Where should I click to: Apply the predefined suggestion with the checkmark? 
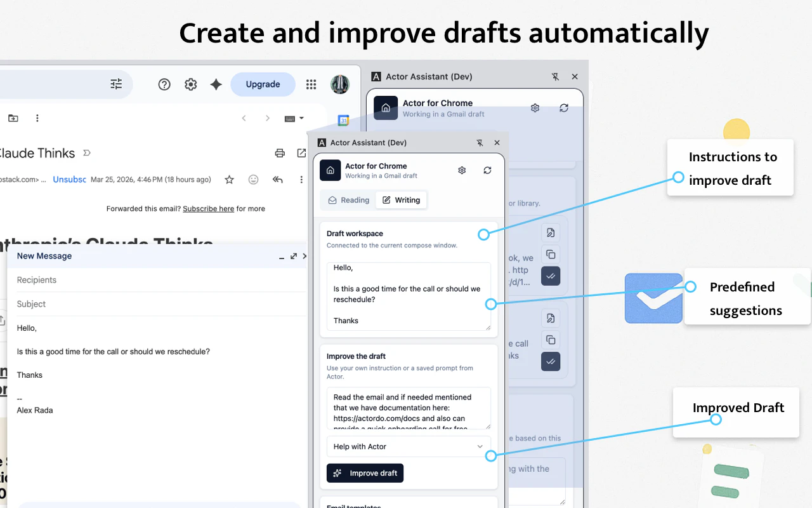(551, 361)
